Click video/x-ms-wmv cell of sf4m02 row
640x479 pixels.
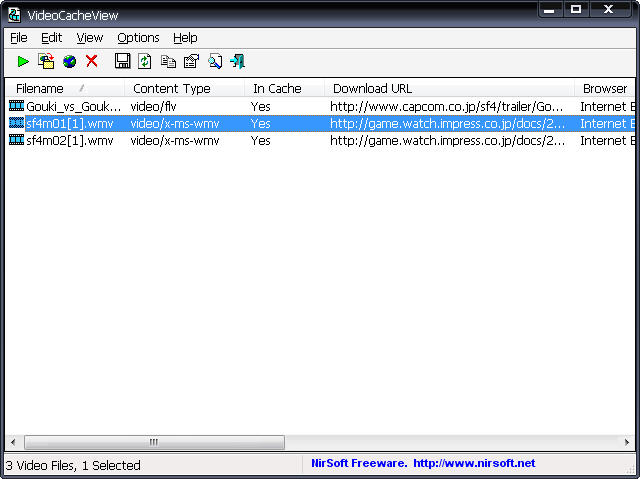175,140
